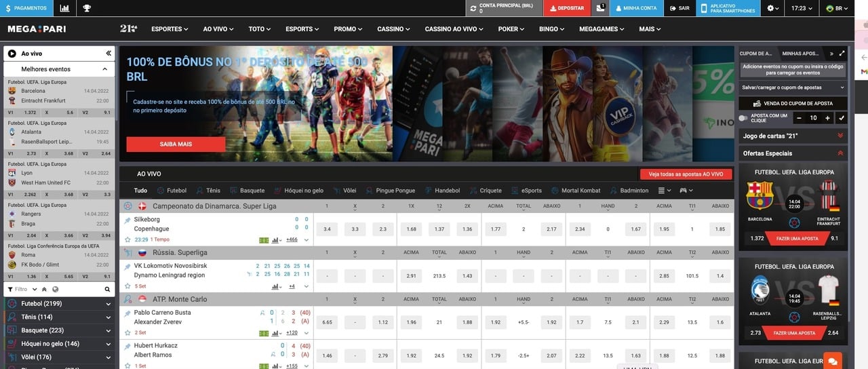Switch to the Minhas Apostas tab
The image size is (868, 369).
[x=800, y=53]
